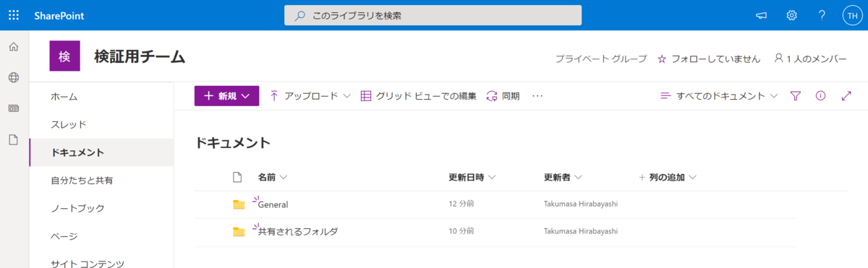Open the 検証用チーム site title
This screenshot has height=268, width=868.
[140, 56]
